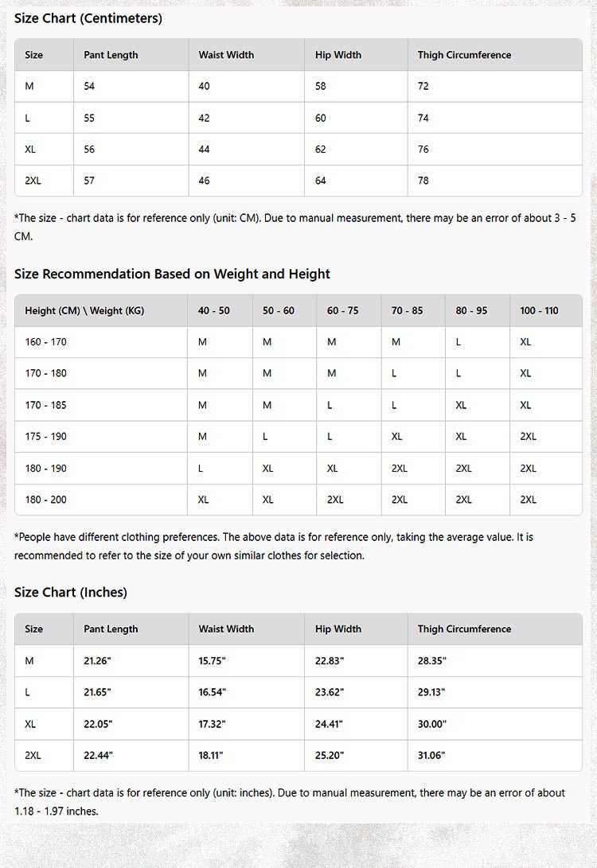Select the 31.06" thigh circumference cell
This screenshot has height=868, width=597.
(x=432, y=755)
